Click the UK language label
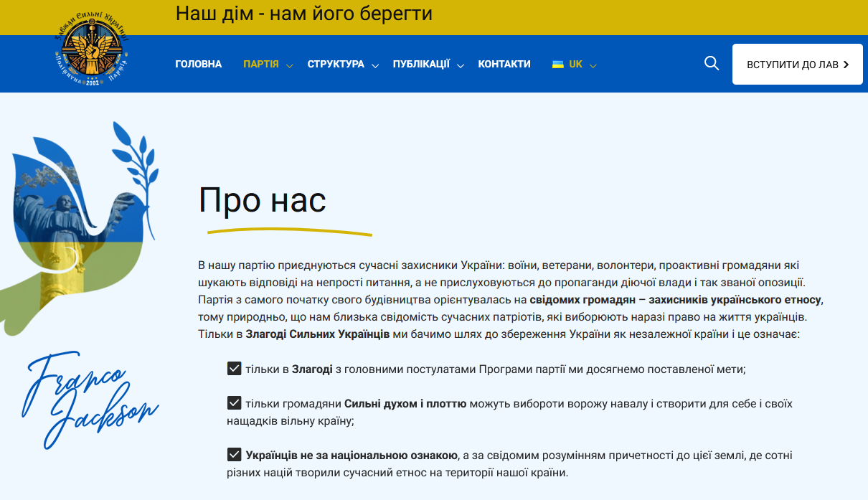 [x=575, y=64]
